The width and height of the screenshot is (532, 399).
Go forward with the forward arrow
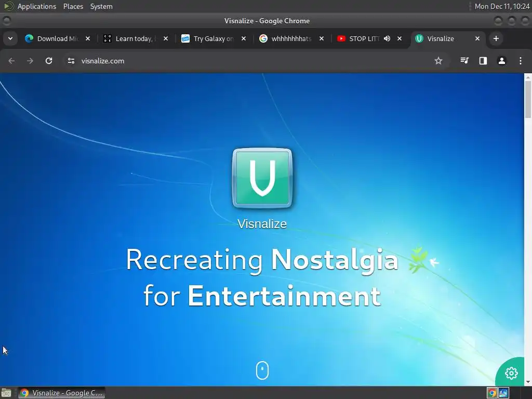pyautogui.click(x=30, y=61)
